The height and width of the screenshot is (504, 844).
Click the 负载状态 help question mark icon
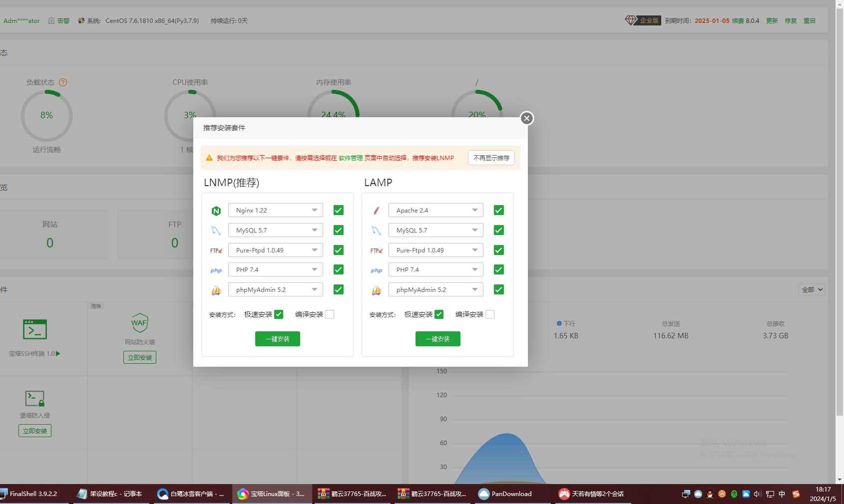point(63,82)
